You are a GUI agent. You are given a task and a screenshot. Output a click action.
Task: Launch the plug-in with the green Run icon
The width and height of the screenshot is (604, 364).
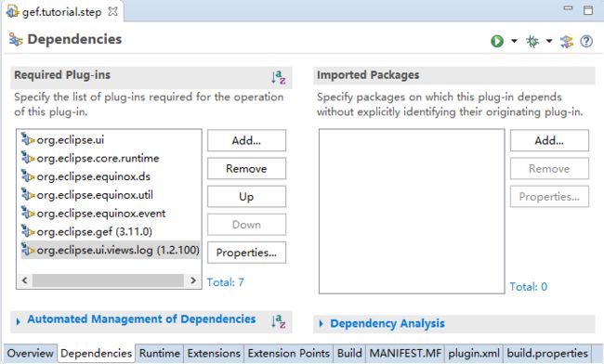(x=497, y=41)
